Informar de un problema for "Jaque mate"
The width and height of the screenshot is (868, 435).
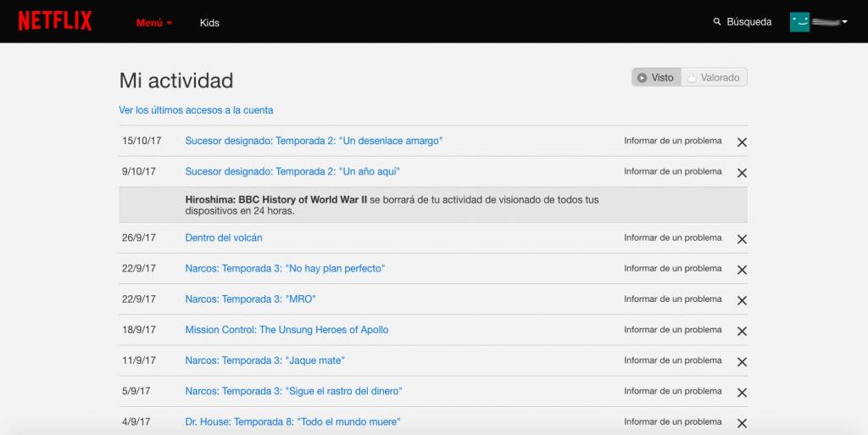point(672,360)
